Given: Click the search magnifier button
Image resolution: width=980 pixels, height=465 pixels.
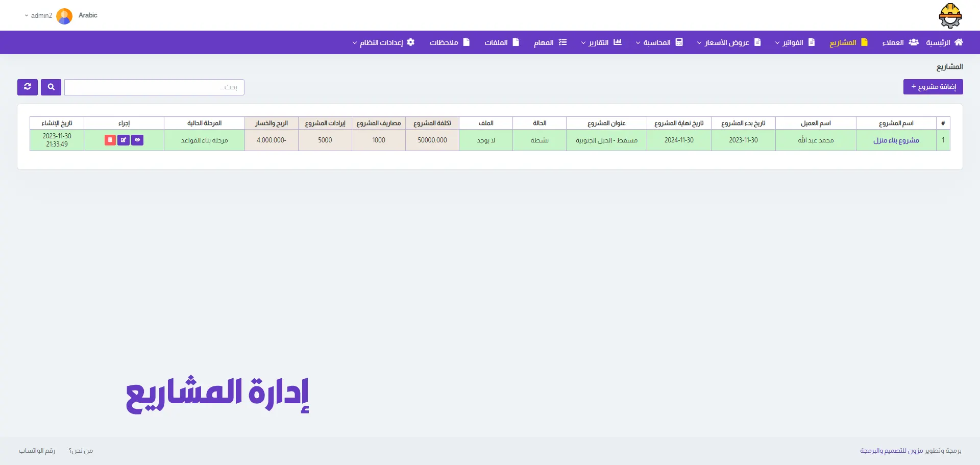Looking at the screenshot, I should (51, 87).
